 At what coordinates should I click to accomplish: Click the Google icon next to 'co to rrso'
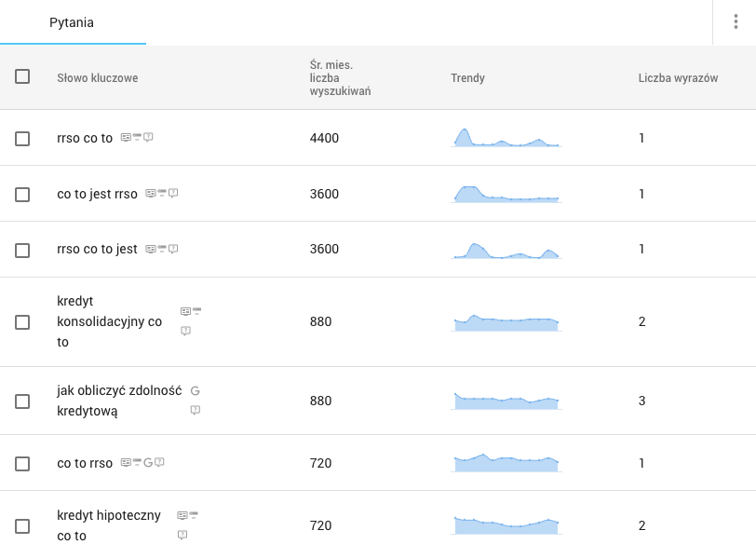click(x=148, y=462)
